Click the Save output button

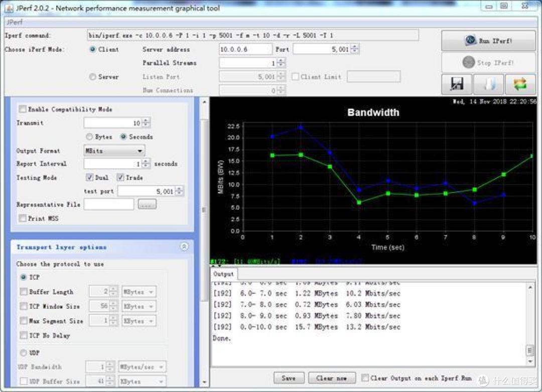pos(289,378)
